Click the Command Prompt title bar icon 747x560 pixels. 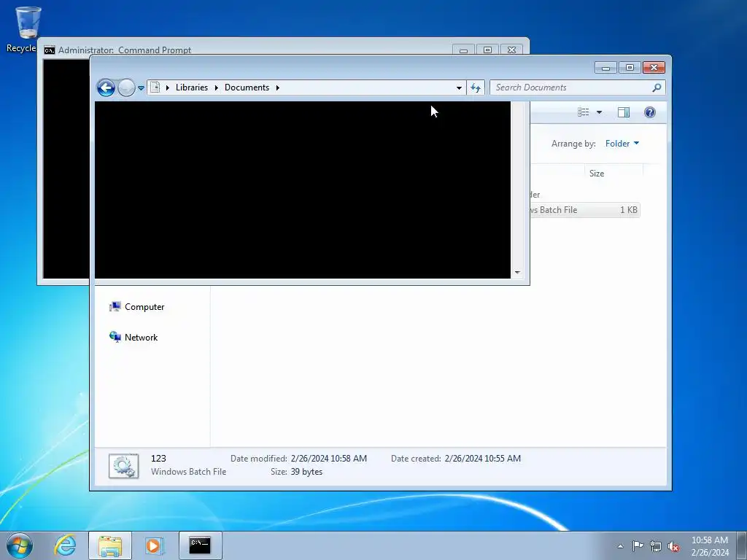pos(50,50)
